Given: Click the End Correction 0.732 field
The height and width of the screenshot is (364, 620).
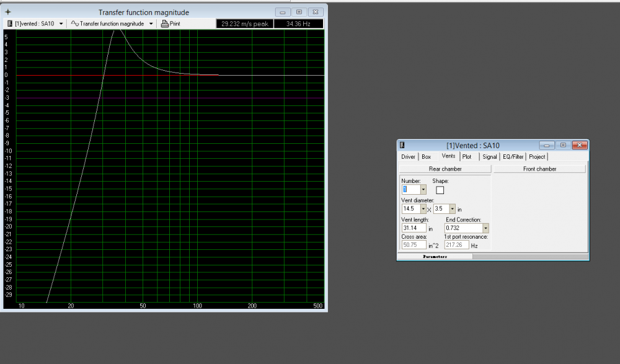Looking at the screenshot, I should [x=463, y=228].
